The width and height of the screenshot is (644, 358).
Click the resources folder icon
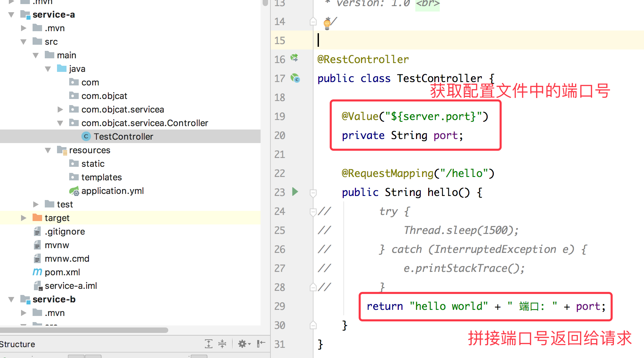pos(62,150)
